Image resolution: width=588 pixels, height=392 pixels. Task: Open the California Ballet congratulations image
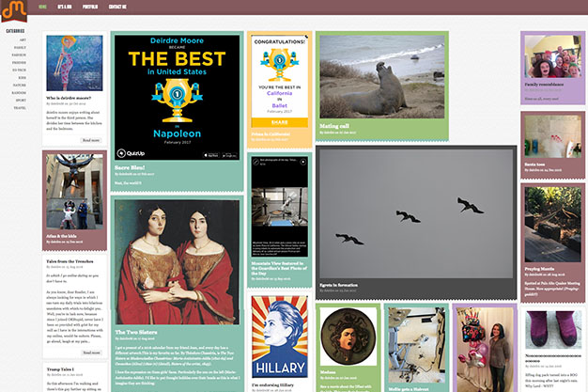click(279, 81)
